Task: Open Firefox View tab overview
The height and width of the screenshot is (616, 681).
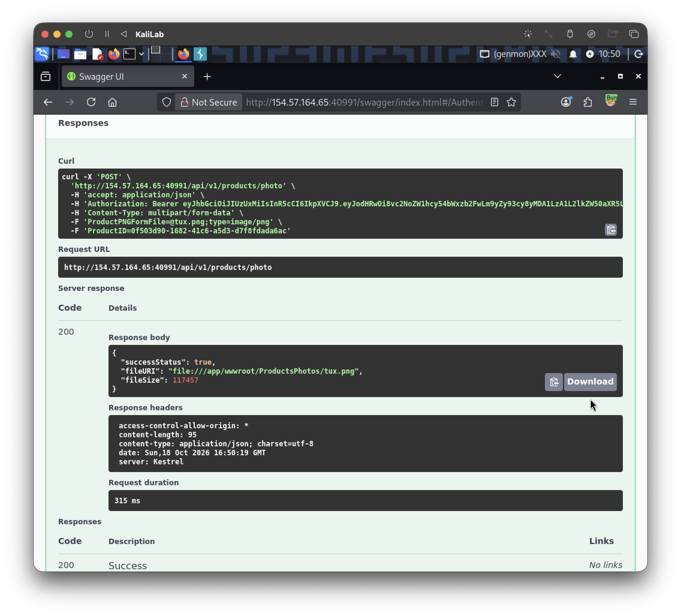Action: [46, 76]
